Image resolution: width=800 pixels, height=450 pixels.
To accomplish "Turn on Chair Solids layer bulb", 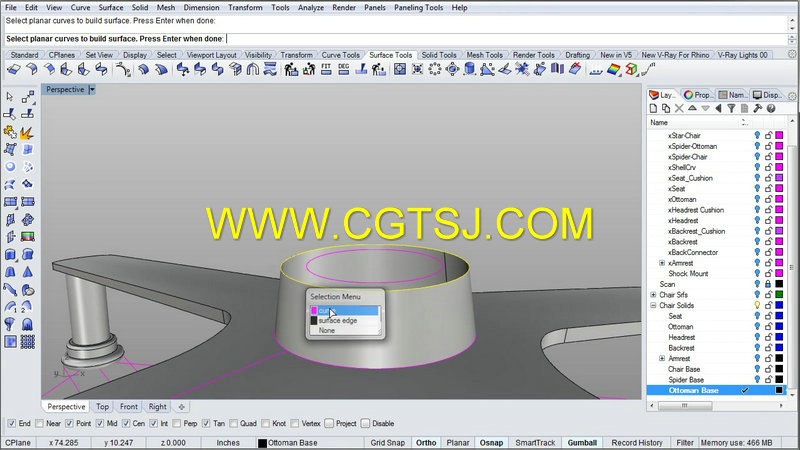I will pos(757,305).
